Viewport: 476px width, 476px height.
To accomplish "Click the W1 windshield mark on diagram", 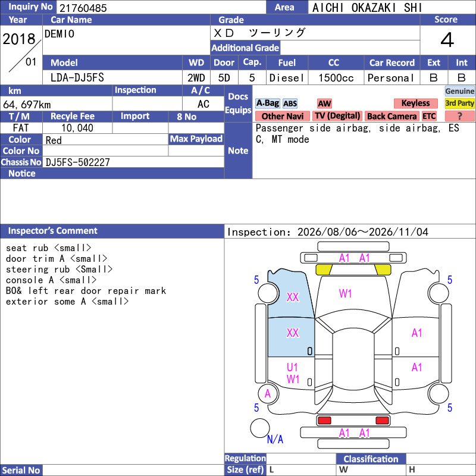I will [345, 293].
